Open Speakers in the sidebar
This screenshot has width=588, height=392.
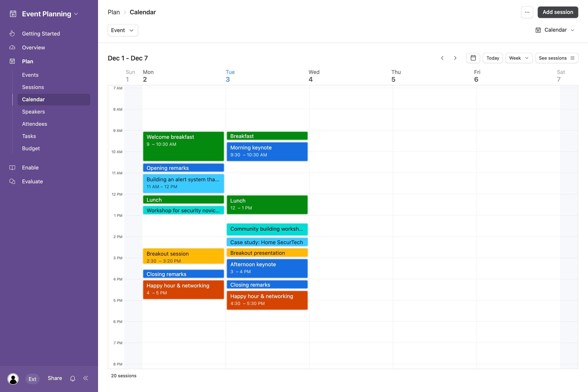point(33,111)
